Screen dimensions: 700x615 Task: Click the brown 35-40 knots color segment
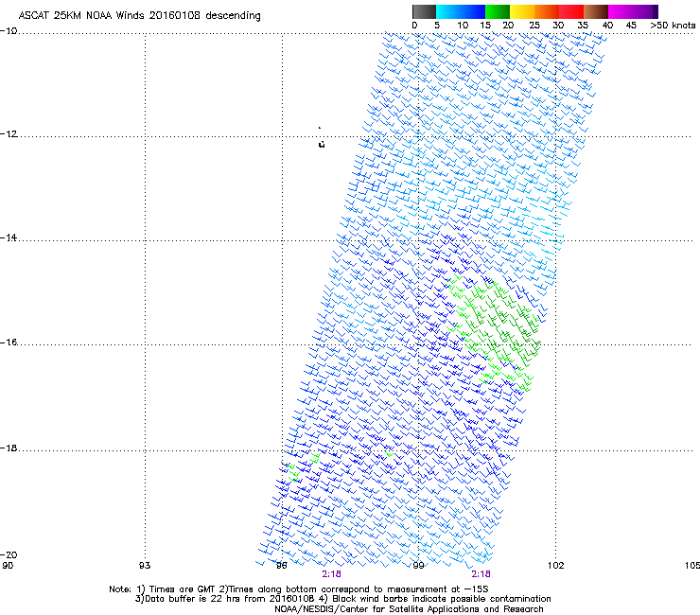coord(596,11)
